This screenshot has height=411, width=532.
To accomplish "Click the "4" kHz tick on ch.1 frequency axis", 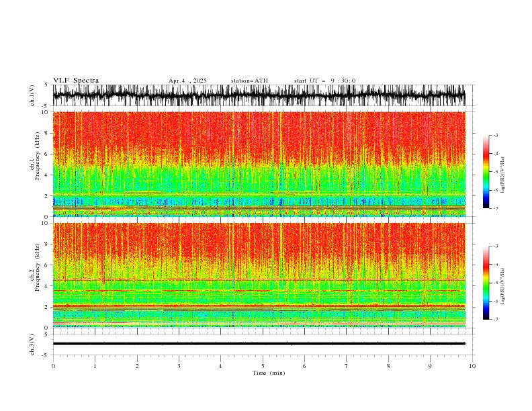I will coord(47,175).
